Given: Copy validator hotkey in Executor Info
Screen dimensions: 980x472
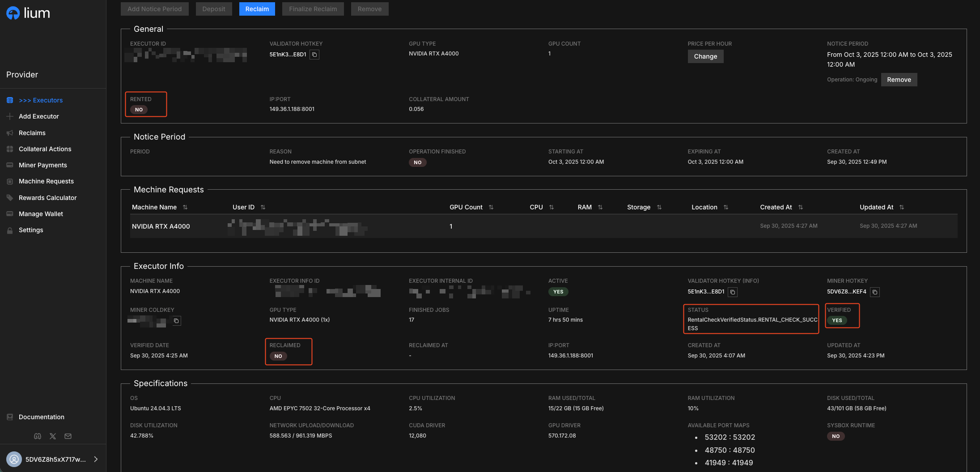Looking at the screenshot, I should click(733, 292).
